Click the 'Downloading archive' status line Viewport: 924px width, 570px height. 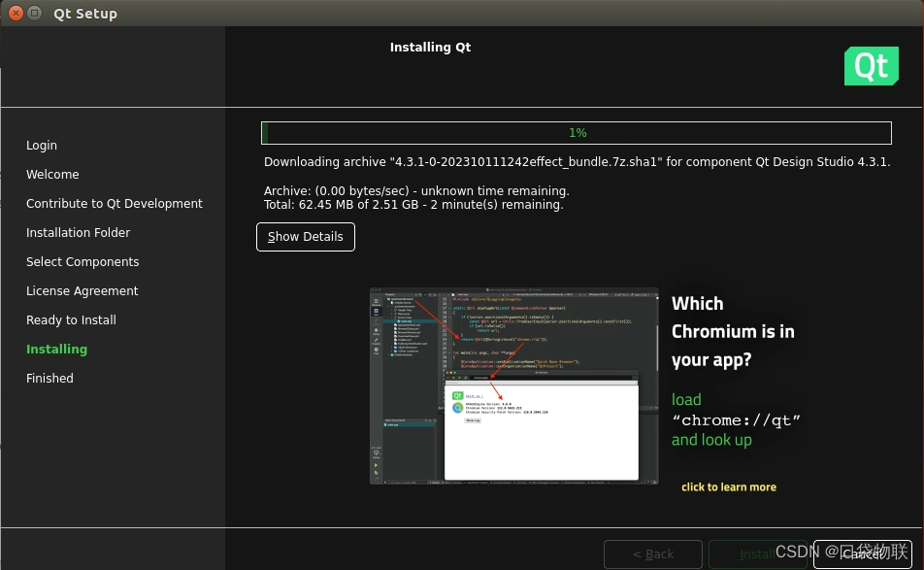pyautogui.click(x=577, y=162)
